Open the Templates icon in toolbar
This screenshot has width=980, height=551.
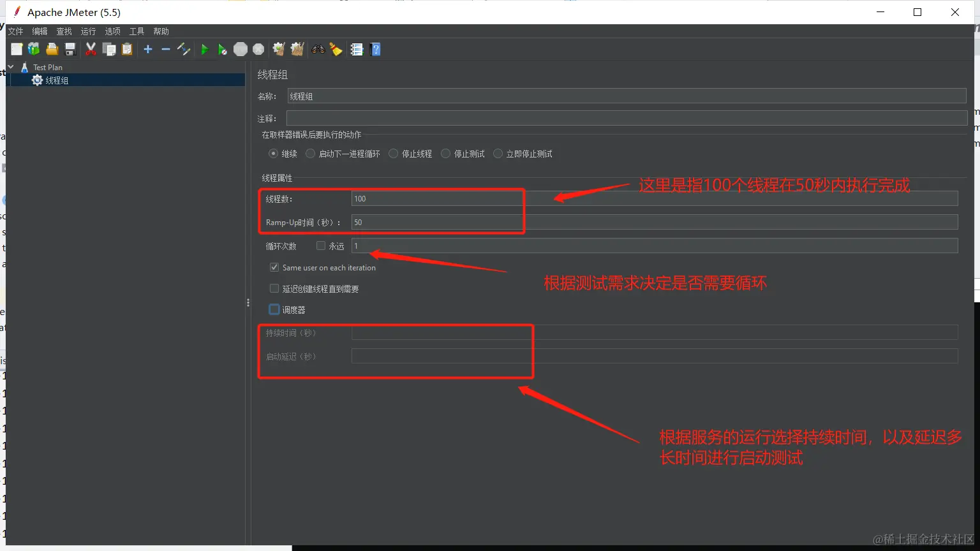coord(34,49)
